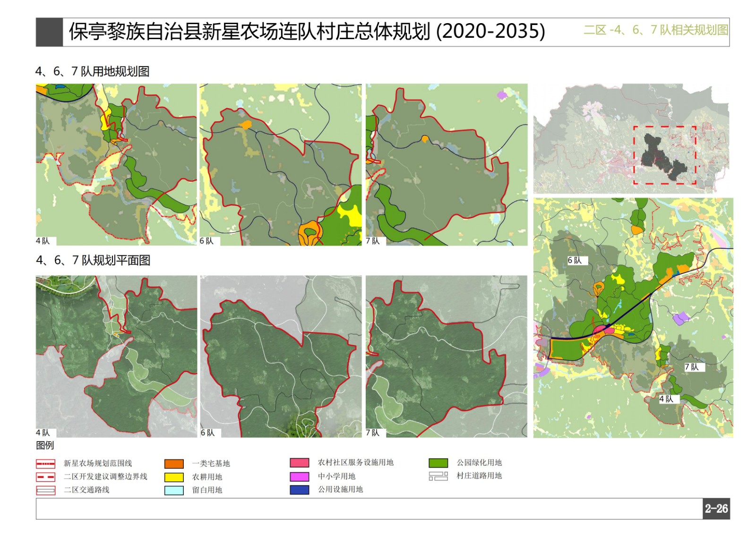Click the 二区交通路线 legend symbol
756x534 pixels.
[x=46, y=491]
